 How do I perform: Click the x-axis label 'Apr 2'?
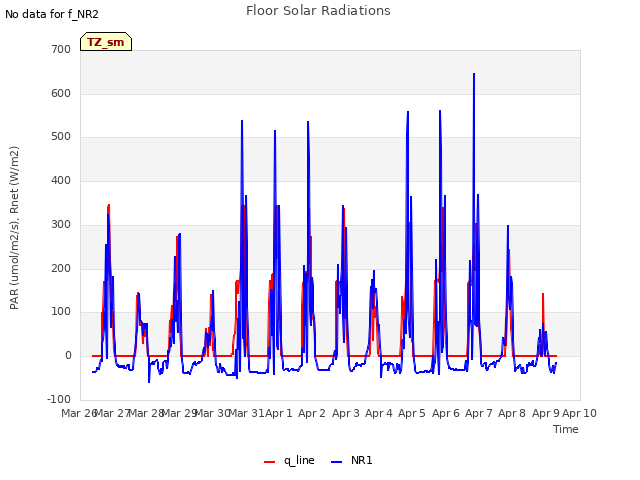click(x=312, y=413)
